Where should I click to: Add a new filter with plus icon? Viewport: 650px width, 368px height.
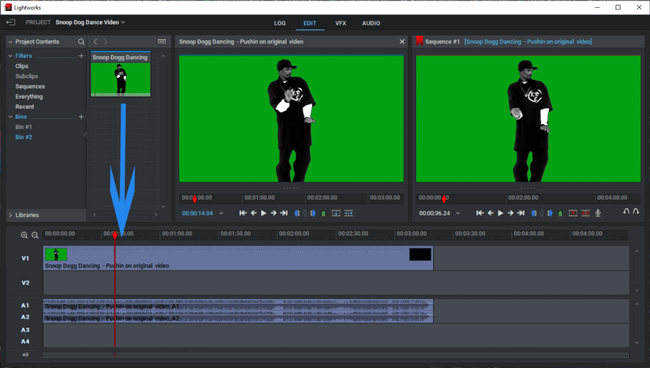point(81,56)
